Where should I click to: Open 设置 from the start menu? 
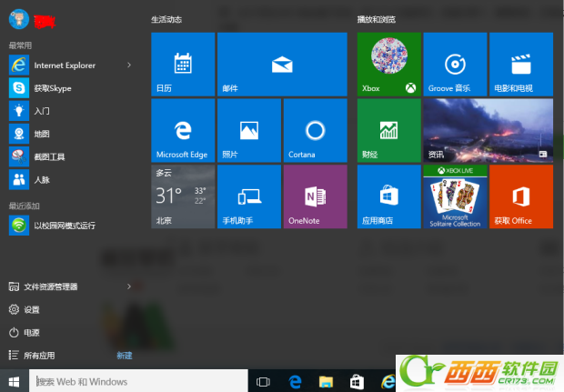(32, 310)
